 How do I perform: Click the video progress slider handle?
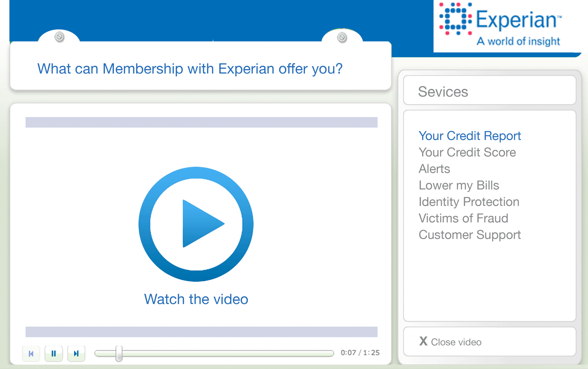tap(119, 353)
